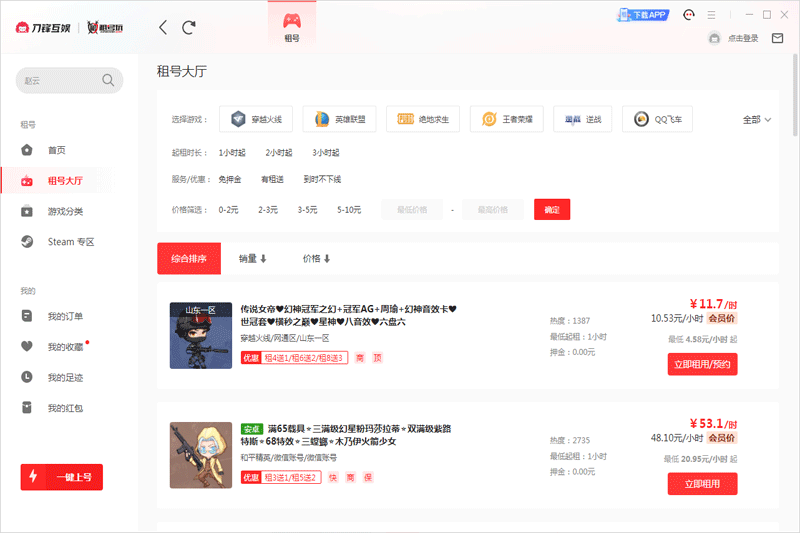Click the 热度：2735 value

570,440
